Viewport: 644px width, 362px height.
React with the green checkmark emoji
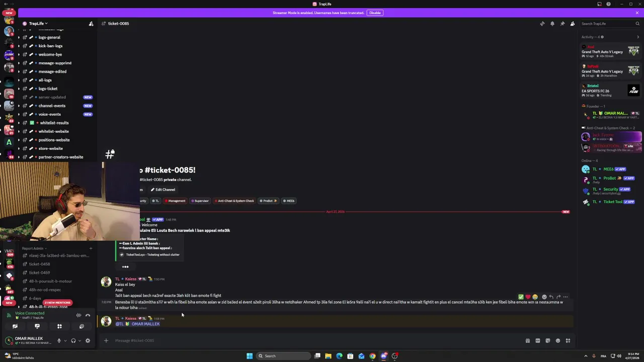(x=521, y=297)
